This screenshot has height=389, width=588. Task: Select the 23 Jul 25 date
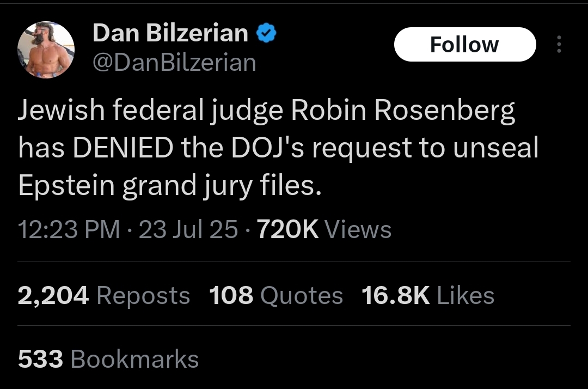click(x=188, y=229)
